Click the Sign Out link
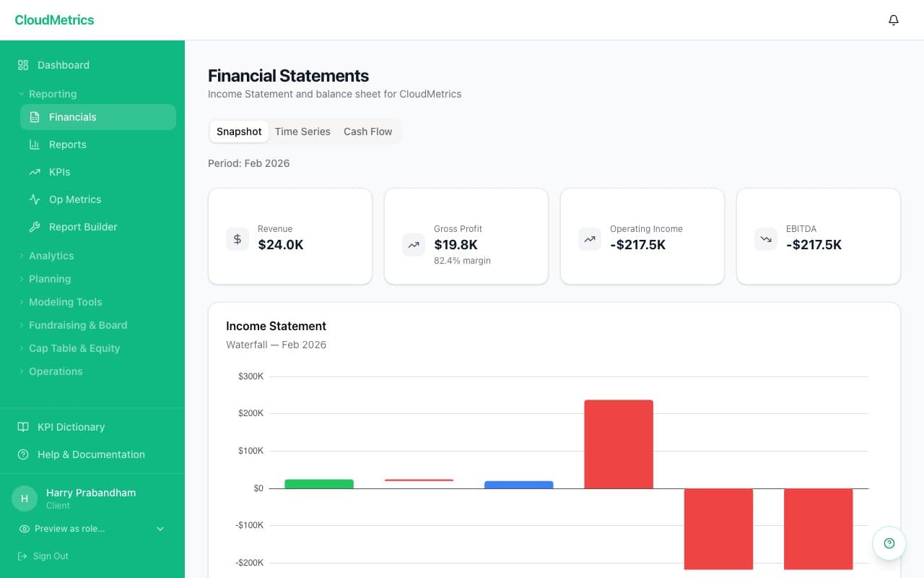The height and width of the screenshot is (578, 924). click(x=51, y=556)
